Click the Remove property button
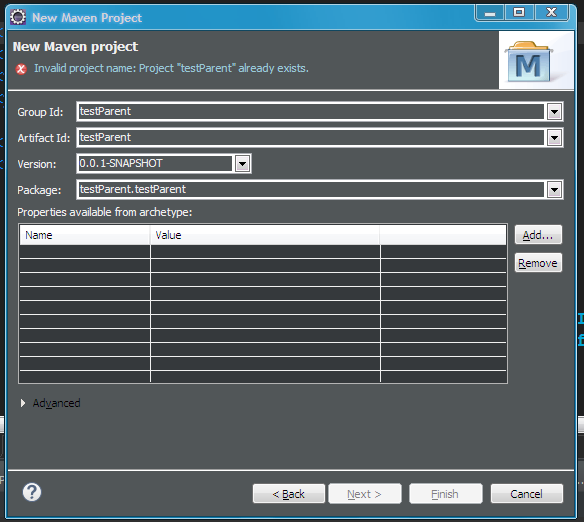Viewport: 584px width, 522px height. pyautogui.click(x=538, y=263)
